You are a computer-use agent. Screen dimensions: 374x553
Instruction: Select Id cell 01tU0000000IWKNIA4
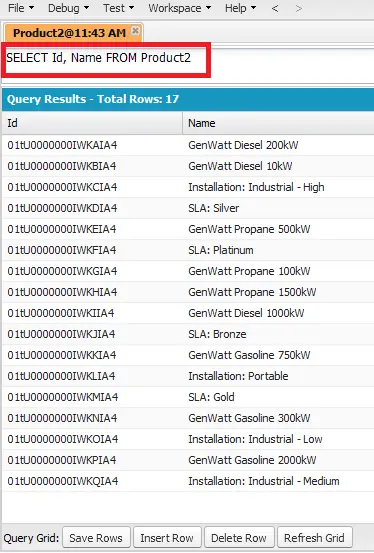(92, 418)
